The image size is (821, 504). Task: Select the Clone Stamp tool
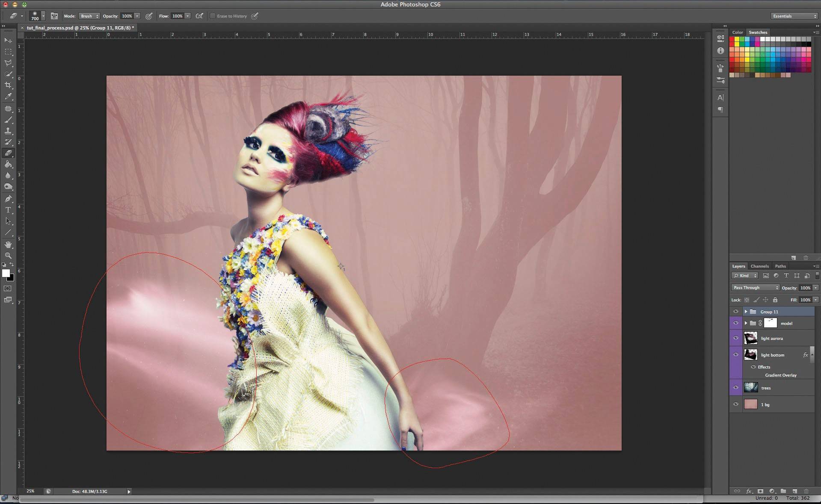click(8, 131)
